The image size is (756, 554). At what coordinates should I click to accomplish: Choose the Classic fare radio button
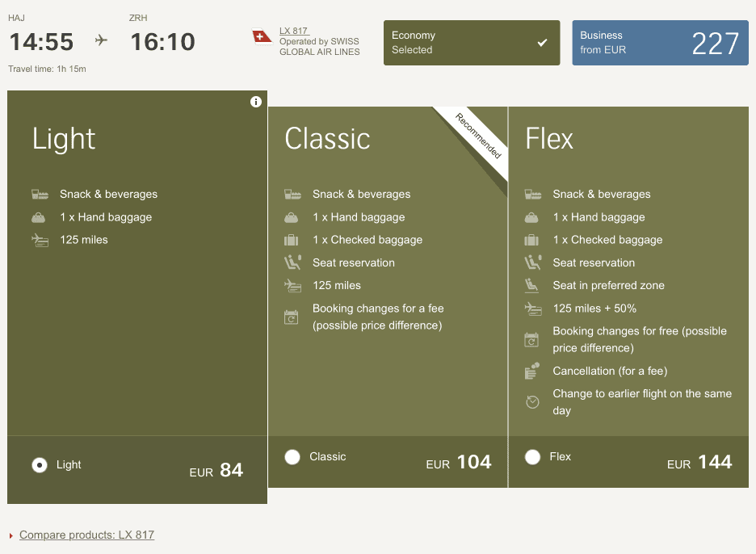(x=292, y=457)
